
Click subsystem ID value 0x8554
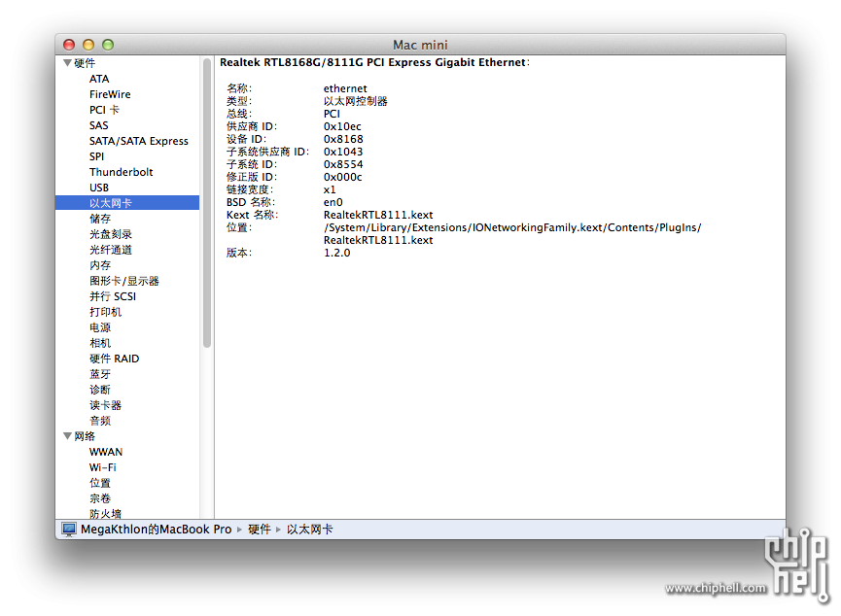[x=343, y=164]
